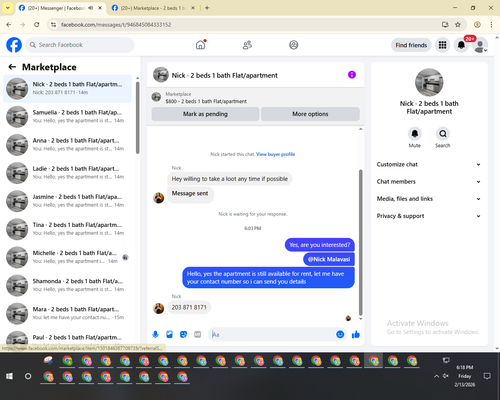This screenshot has width=500, height=400.
Task: Open the Anna conversation in the list
Action: pyautogui.click(x=67, y=145)
